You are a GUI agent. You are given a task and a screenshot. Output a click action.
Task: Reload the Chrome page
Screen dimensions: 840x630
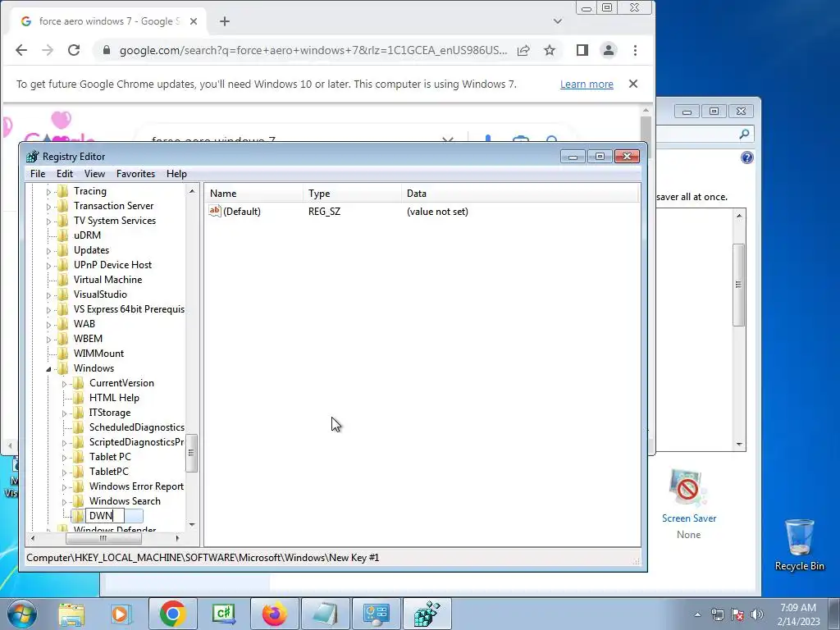74,50
